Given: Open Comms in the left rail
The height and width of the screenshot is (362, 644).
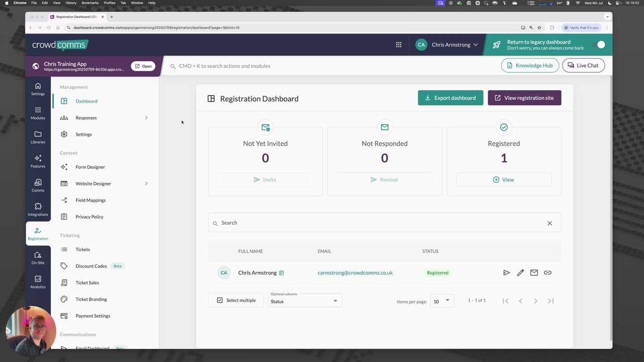Looking at the screenshot, I should point(38,186).
